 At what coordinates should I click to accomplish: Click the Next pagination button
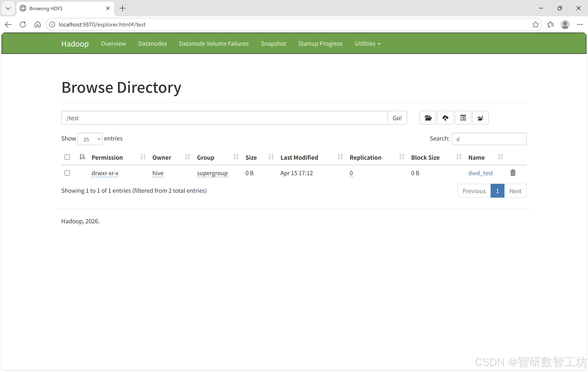coord(515,191)
